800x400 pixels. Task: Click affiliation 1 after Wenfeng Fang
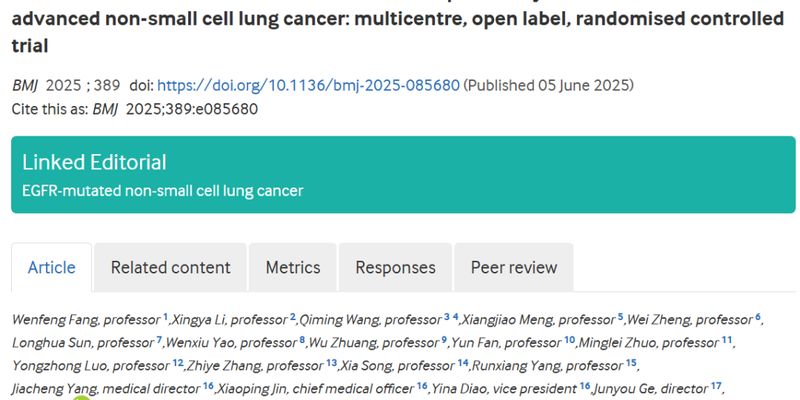click(165, 317)
